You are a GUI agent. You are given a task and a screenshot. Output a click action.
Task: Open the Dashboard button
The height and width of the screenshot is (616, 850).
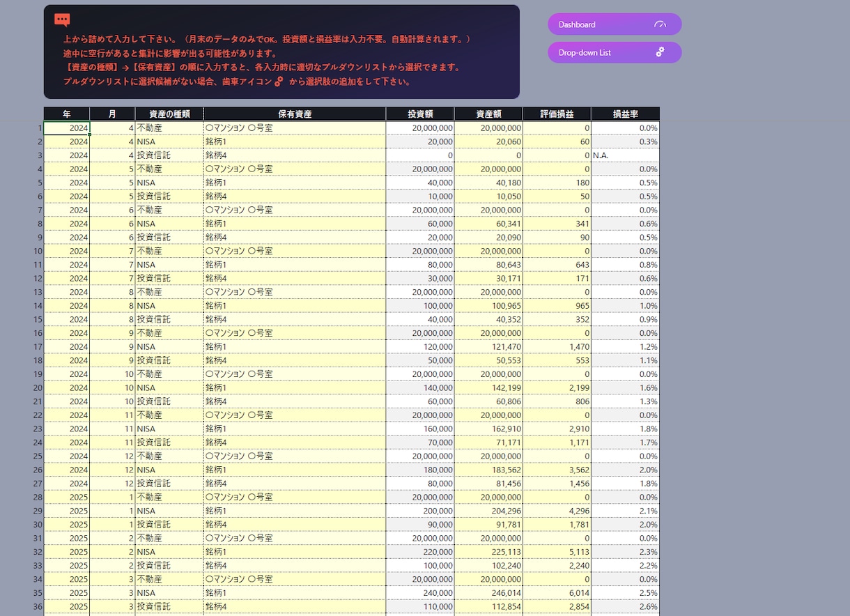pos(615,24)
